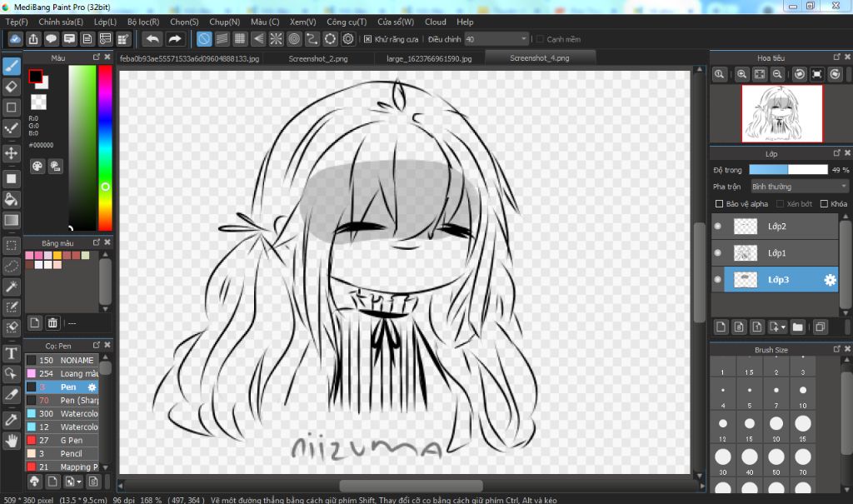853x504 pixels.
Task: Click the rainbow hue slider bar
Action: coord(105,148)
